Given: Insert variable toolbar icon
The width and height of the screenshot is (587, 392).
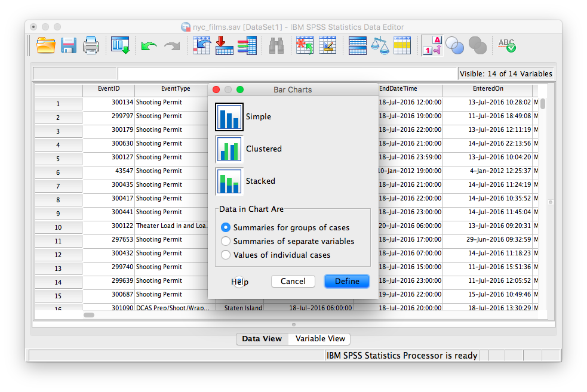Looking at the screenshot, I should pos(328,45).
